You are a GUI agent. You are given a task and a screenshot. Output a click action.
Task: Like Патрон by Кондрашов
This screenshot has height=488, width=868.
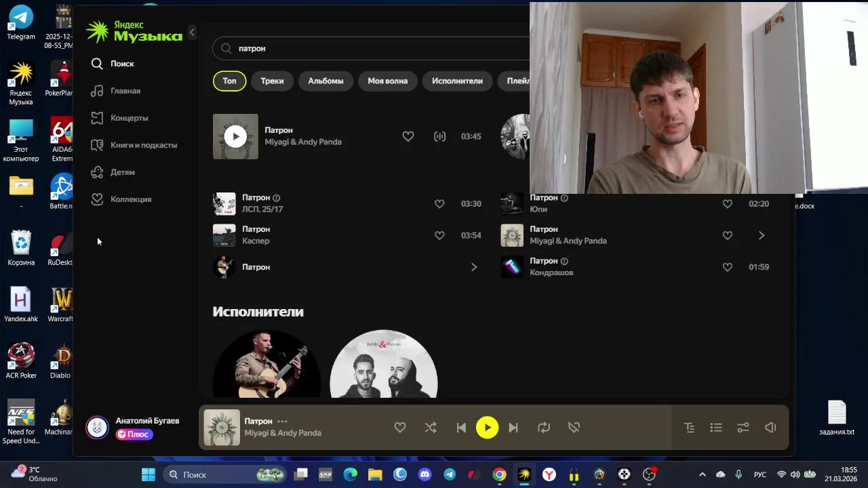(728, 267)
